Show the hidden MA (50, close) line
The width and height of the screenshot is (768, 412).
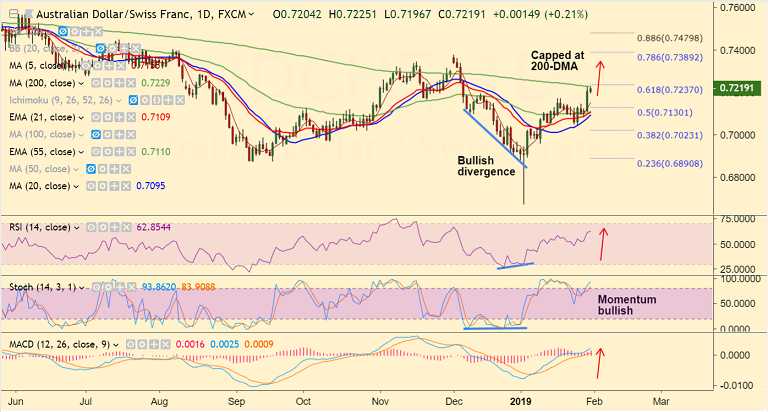coord(91,169)
